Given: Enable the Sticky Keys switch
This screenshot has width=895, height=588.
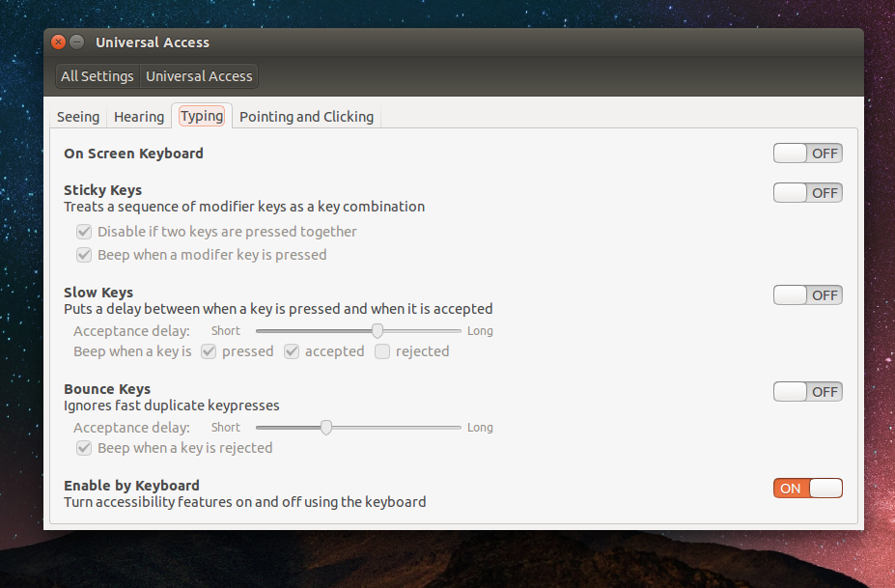Looking at the screenshot, I should (808, 193).
